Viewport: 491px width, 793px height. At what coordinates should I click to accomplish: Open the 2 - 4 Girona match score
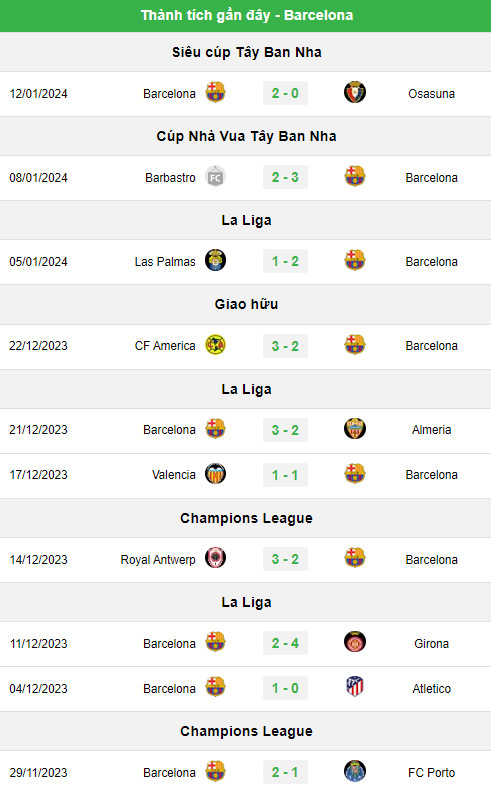[x=285, y=643]
